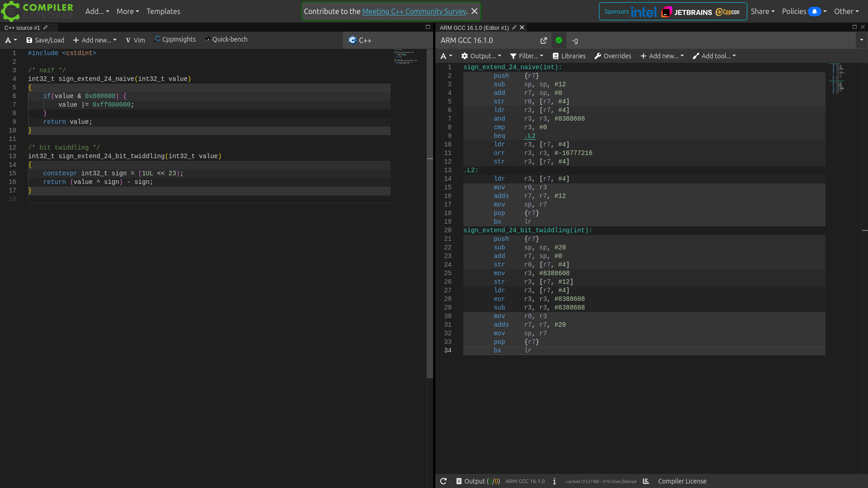Click the green compilation status check icon
This screenshot has height=488, width=868.
(559, 40)
